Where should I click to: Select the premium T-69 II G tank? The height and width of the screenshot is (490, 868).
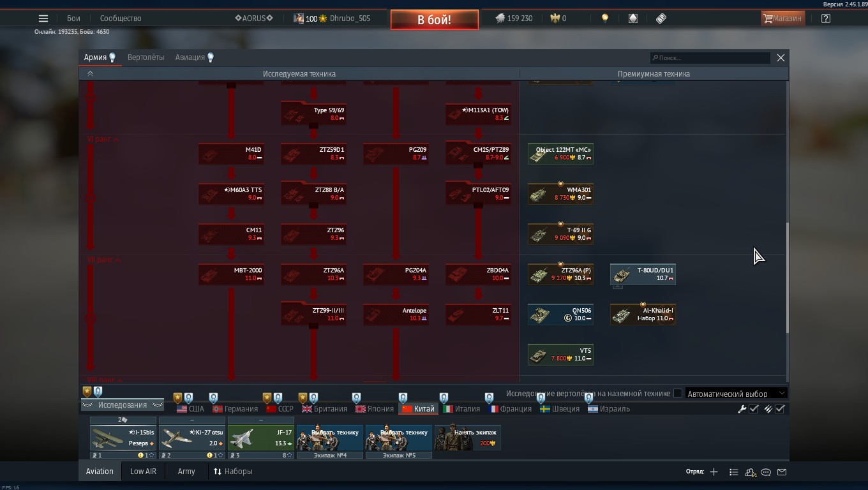[560, 234]
